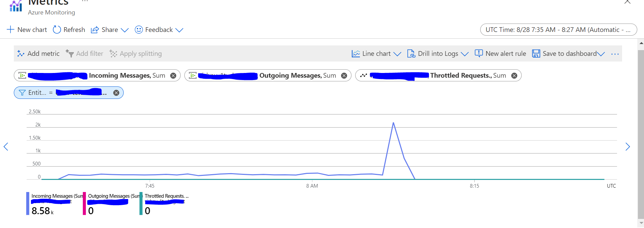Remove the Incoming Messages metric pill
This screenshot has width=644, height=228.
click(x=173, y=76)
